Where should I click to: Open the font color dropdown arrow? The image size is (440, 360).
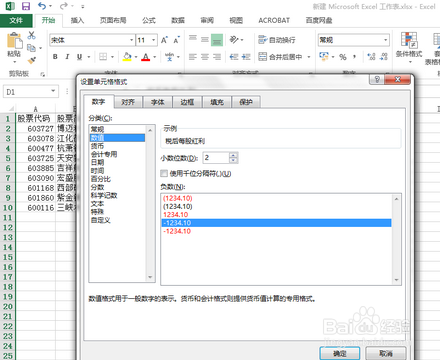155,57
